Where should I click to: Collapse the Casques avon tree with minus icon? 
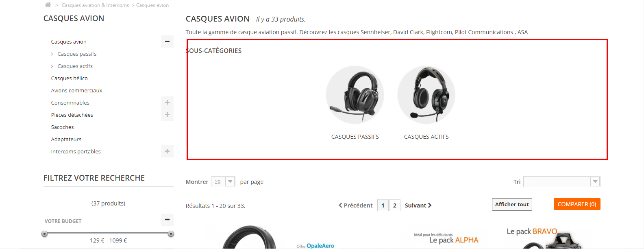pyautogui.click(x=167, y=41)
